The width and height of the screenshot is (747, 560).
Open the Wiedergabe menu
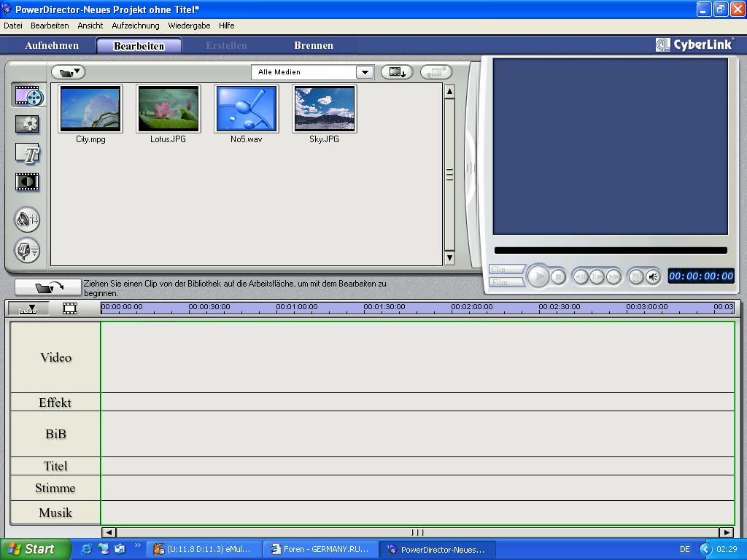point(189,26)
